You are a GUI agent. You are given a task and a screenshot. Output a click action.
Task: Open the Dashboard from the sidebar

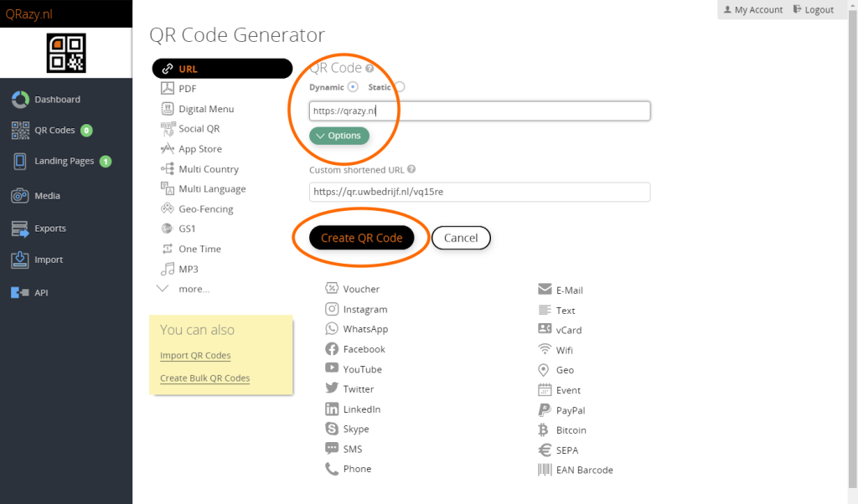(x=58, y=99)
